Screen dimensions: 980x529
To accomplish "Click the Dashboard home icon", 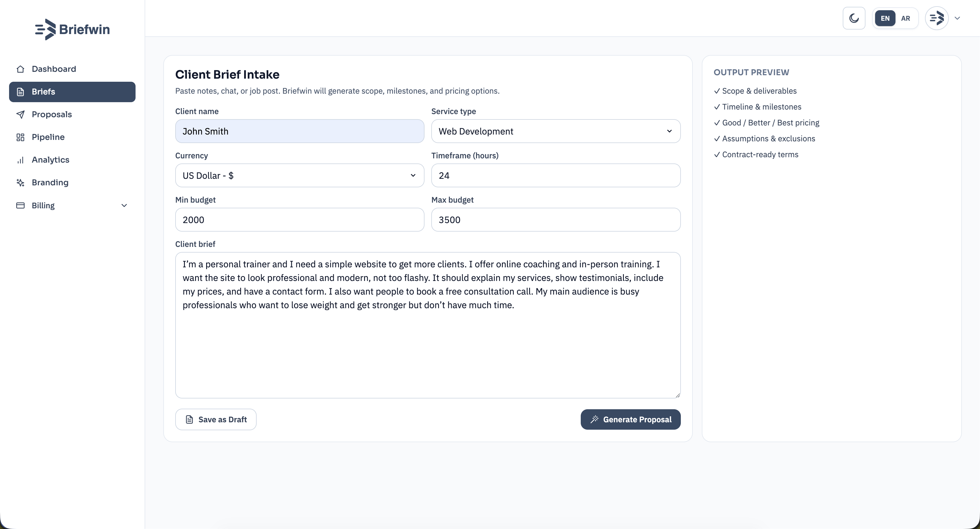I will coord(20,69).
